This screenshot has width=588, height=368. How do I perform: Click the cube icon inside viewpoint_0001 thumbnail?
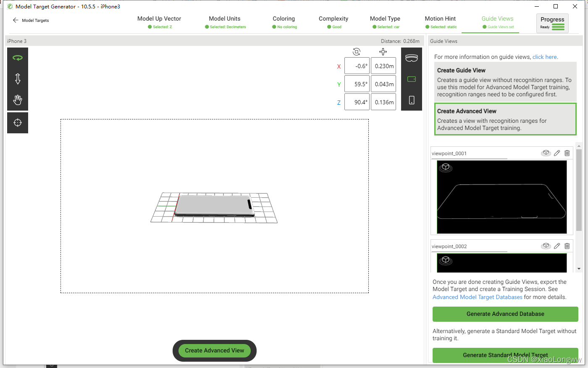(446, 168)
